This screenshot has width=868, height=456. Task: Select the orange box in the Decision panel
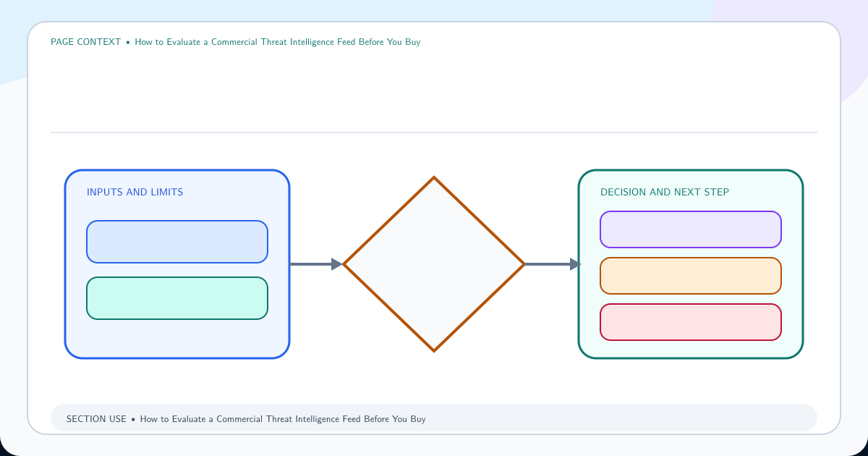pos(691,276)
